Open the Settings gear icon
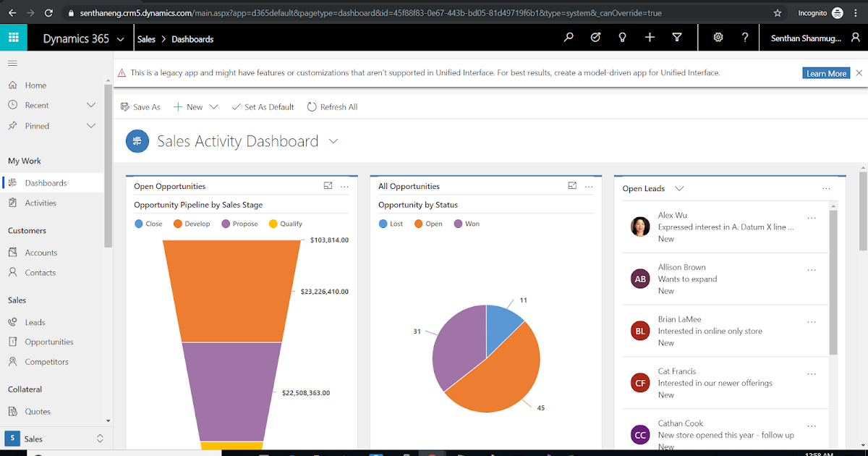 tap(718, 37)
